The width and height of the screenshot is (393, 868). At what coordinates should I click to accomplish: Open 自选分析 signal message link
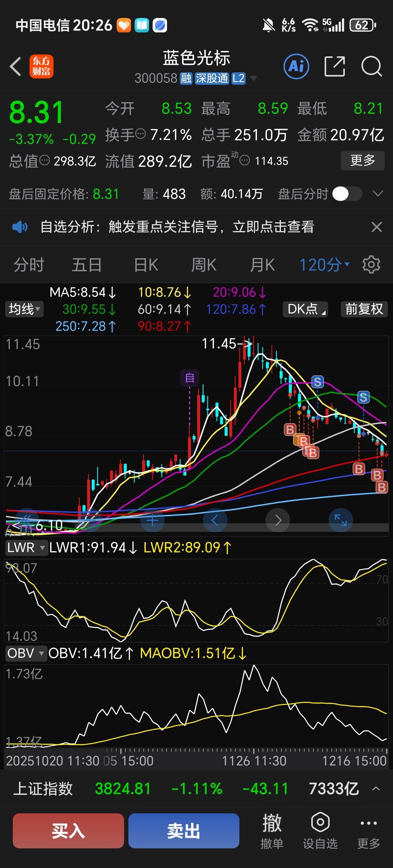point(177,227)
